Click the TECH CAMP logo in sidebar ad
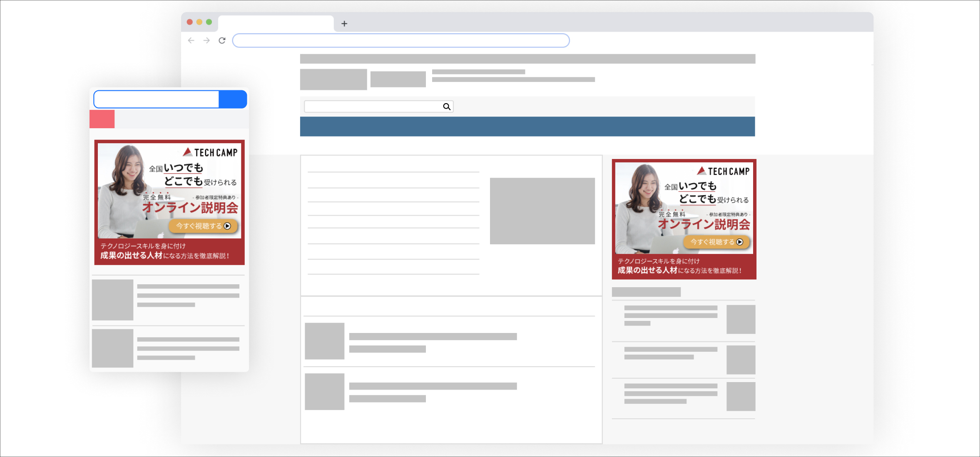980x457 pixels. 724,171
